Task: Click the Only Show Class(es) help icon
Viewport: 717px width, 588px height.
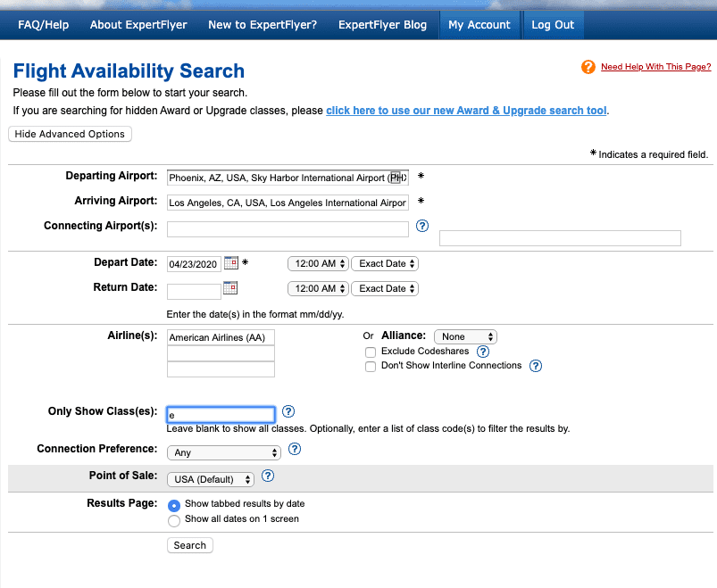Action: 288,411
